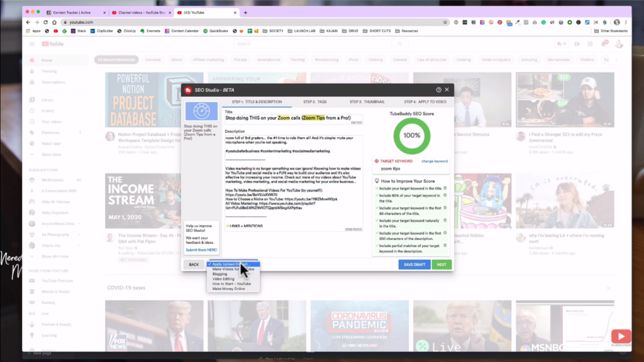The image size is (644, 362).
Task: Select Make Money Online upload default
Action: click(234, 289)
